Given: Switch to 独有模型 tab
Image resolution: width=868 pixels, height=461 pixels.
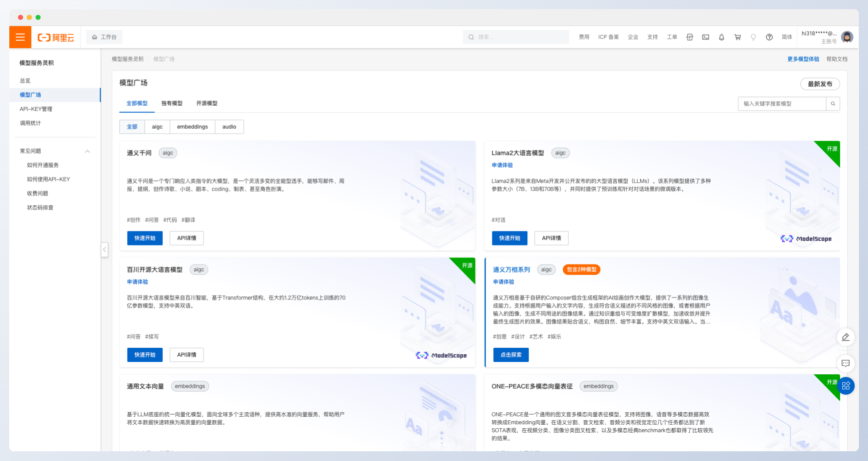Looking at the screenshot, I should coord(172,104).
